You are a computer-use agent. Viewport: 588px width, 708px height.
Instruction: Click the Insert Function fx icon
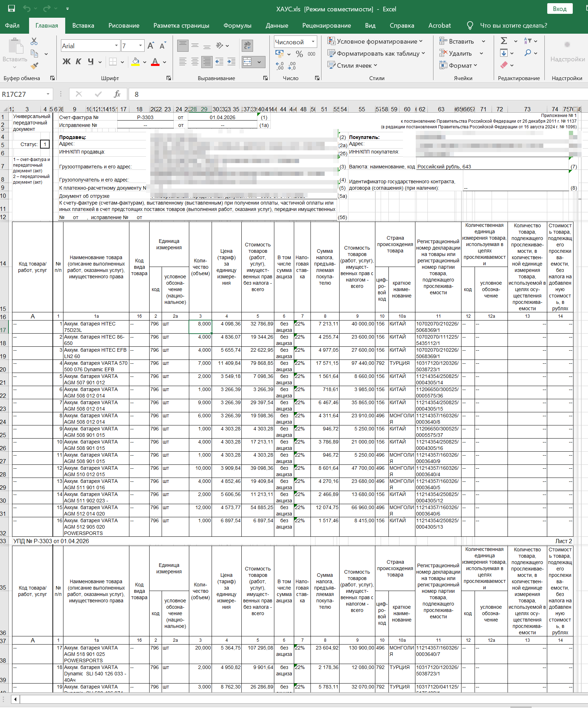pyautogui.click(x=117, y=94)
